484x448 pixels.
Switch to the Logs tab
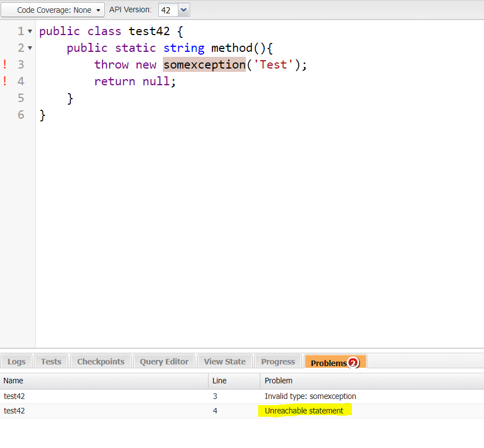click(x=16, y=361)
